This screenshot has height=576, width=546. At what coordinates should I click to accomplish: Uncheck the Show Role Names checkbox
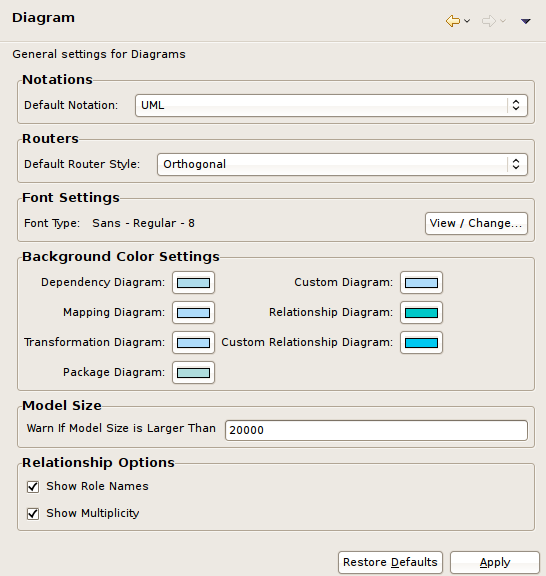coord(33,487)
